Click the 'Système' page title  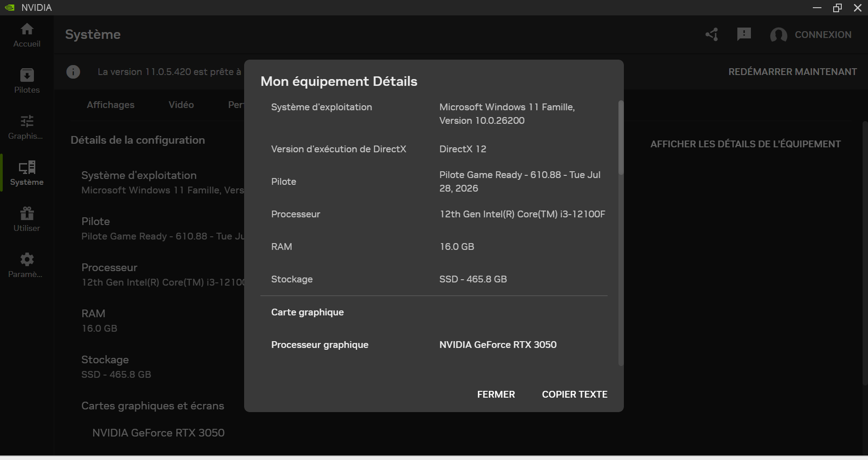tap(93, 34)
